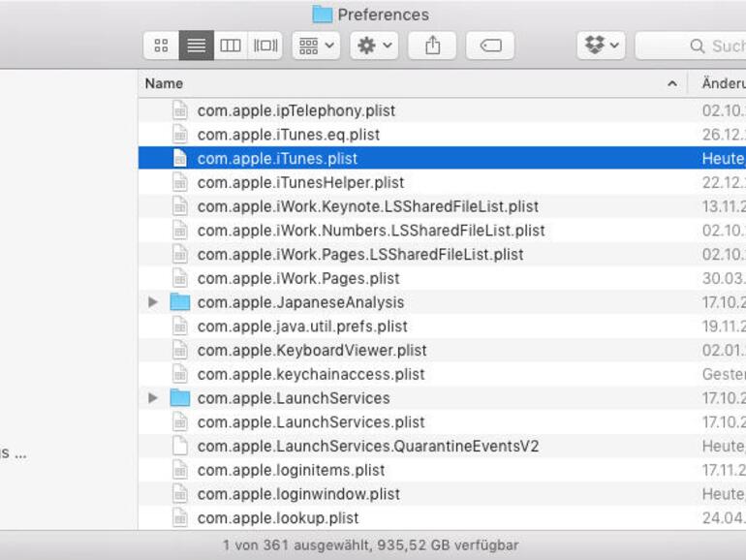Click the file icon of com.apple.ipTelephony.plist
The image size is (746, 560).
pos(180,110)
